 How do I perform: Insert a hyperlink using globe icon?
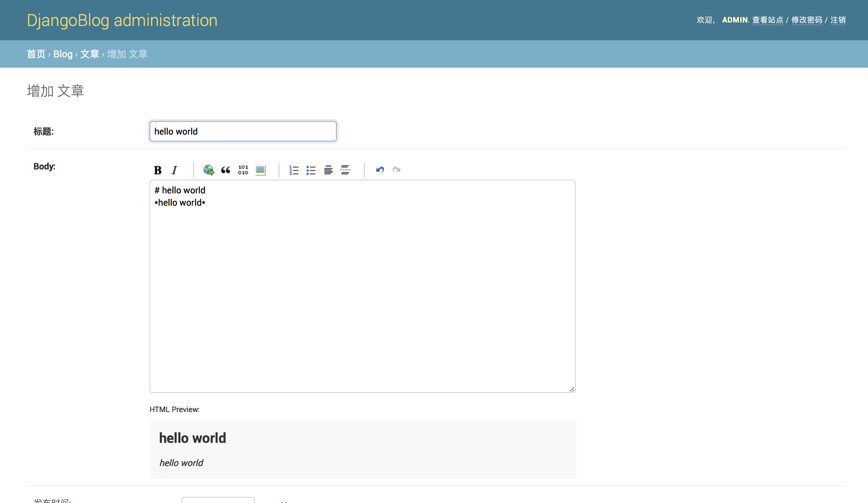(209, 170)
